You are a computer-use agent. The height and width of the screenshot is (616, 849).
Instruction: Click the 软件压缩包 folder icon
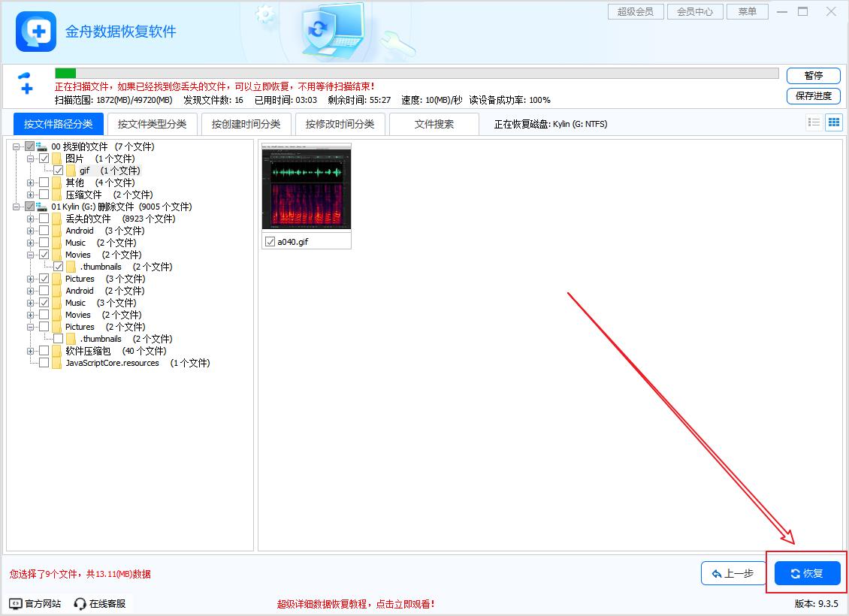[x=57, y=351]
